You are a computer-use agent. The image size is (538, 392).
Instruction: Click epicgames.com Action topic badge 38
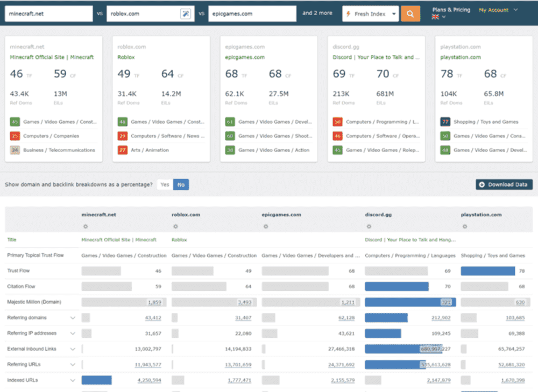click(x=230, y=150)
